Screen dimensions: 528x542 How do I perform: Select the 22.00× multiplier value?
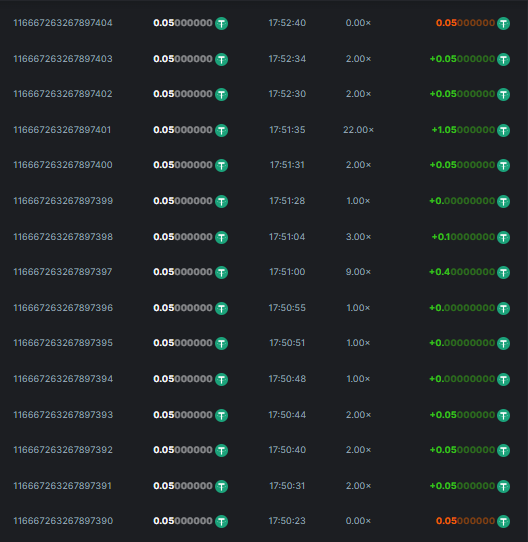(x=359, y=130)
